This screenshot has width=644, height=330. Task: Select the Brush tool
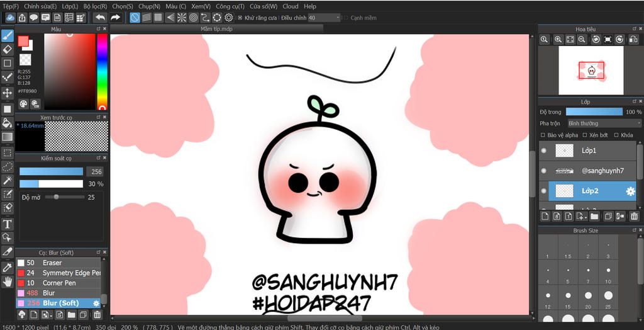coord(8,35)
